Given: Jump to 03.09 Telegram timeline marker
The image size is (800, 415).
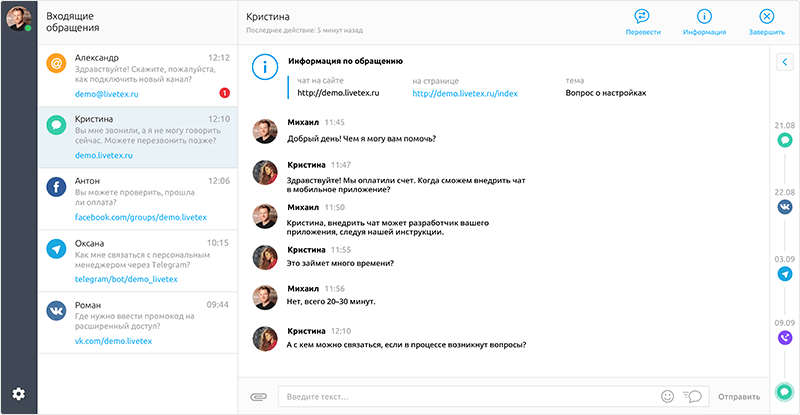Looking at the screenshot, I should click(785, 274).
